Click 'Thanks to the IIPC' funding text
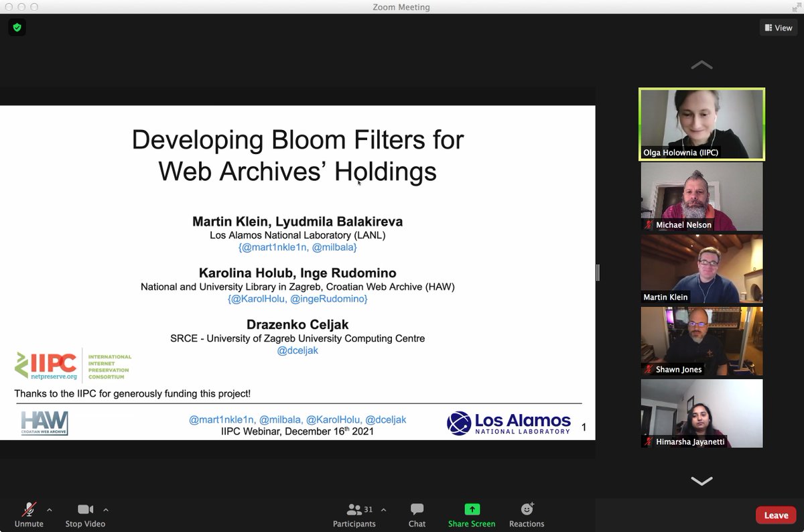Viewport: 804px width, 532px height. tap(133, 394)
